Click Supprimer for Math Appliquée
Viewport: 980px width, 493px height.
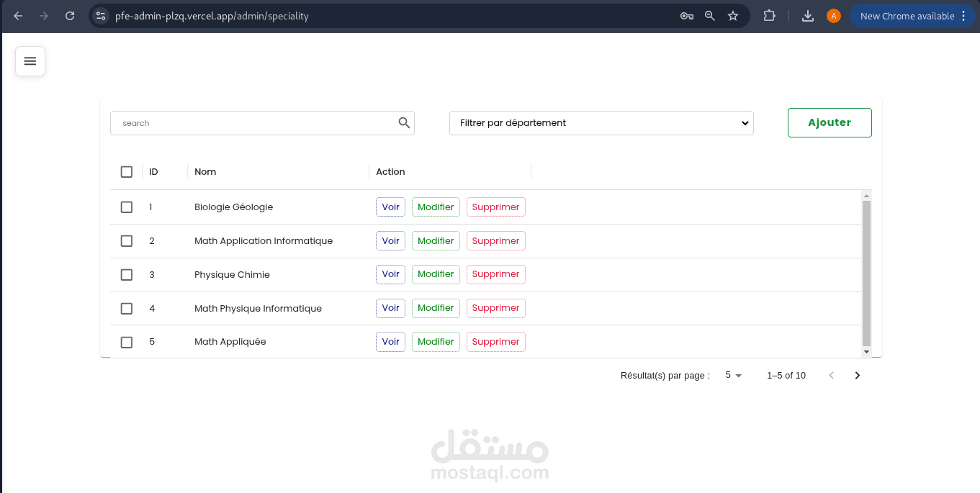pyautogui.click(x=496, y=342)
